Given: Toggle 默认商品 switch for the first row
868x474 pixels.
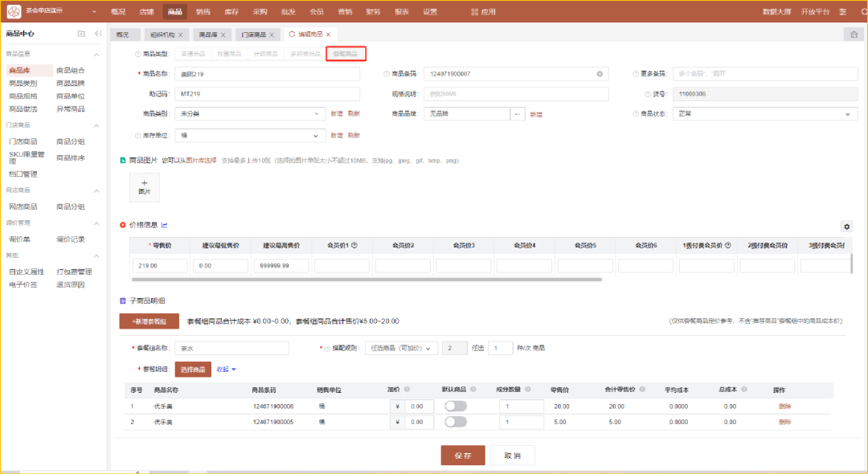Looking at the screenshot, I should pyautogui.click(x=456, y=407).
